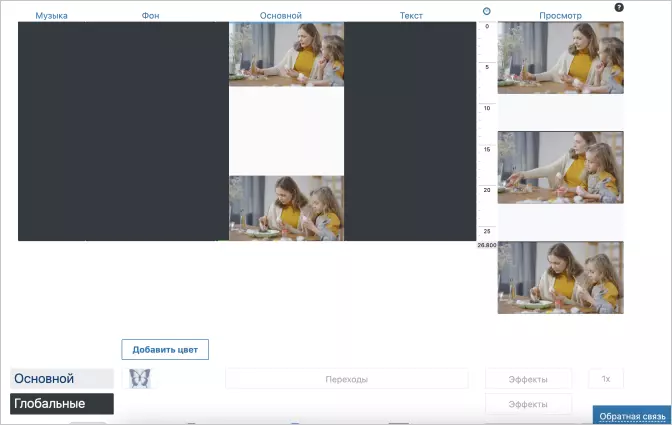
Task: Open the upper Эффекты button
Action: coord(528,379)
